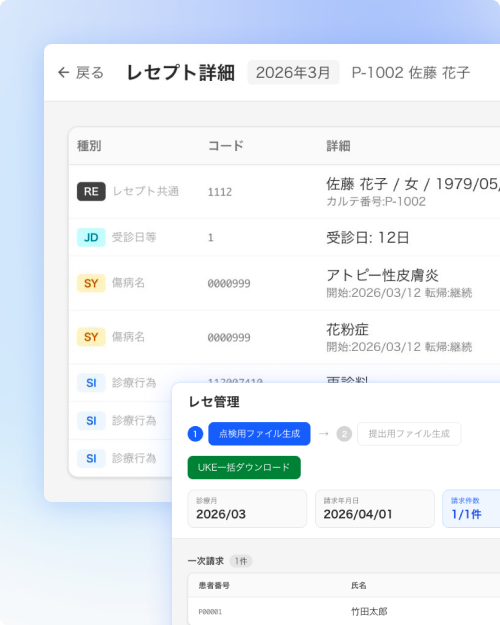This screenshot has height=625, width=500.
Task: Select patient number P00001
Action: [210, 612]
